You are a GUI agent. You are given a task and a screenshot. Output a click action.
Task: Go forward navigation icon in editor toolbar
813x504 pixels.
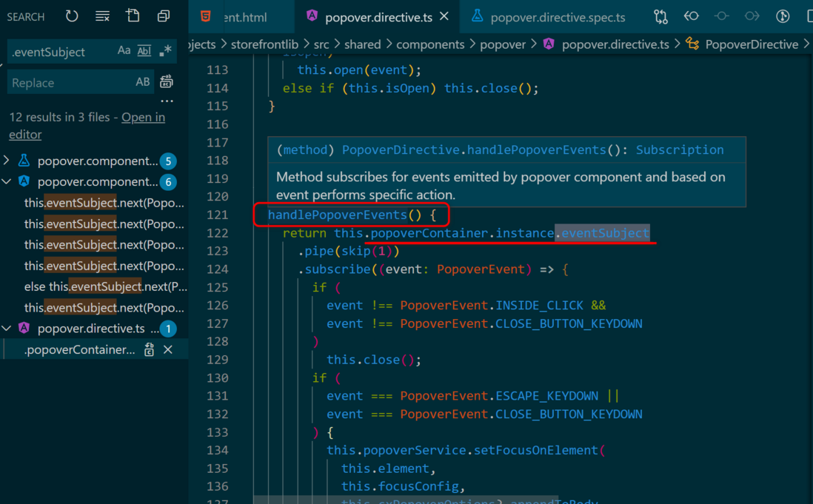tap(752, 16)
